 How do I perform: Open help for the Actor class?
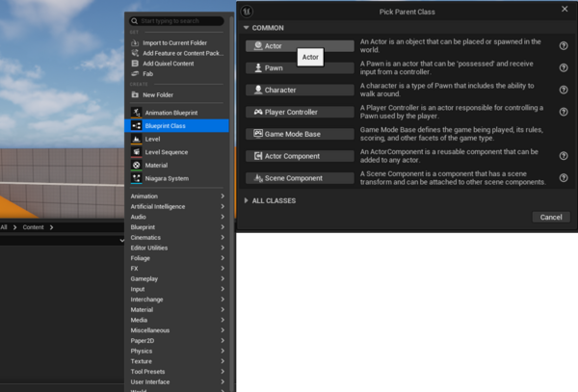[564, 45]
